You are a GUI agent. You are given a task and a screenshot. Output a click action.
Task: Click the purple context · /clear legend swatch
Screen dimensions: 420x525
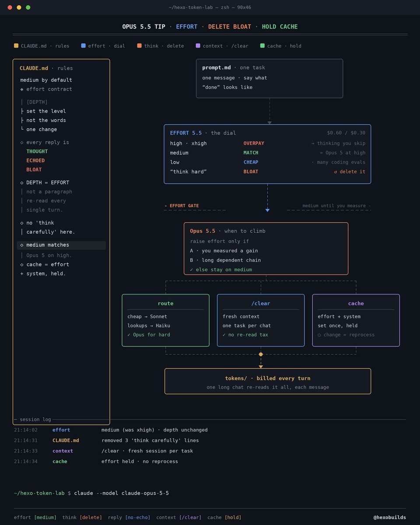(198, 46)
